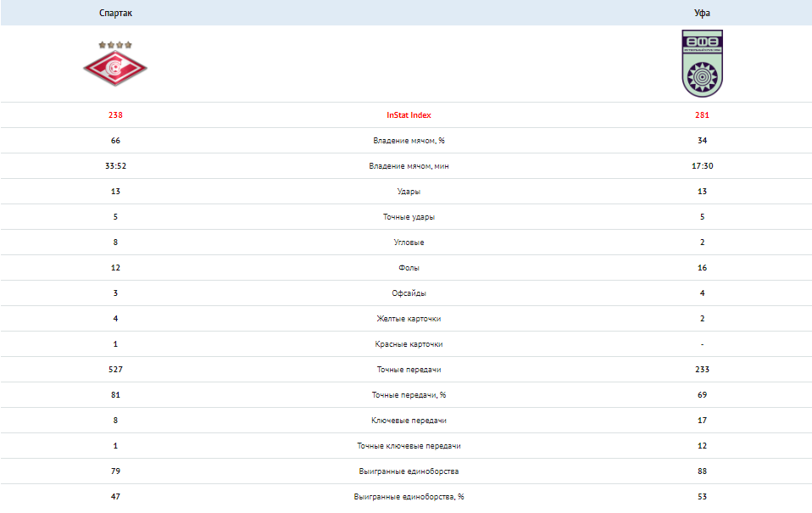Image resolution: width=812 pixels, height=513 pixels.
Task: Click Уфа's accurate passes value 233
Action: point(702,369)
